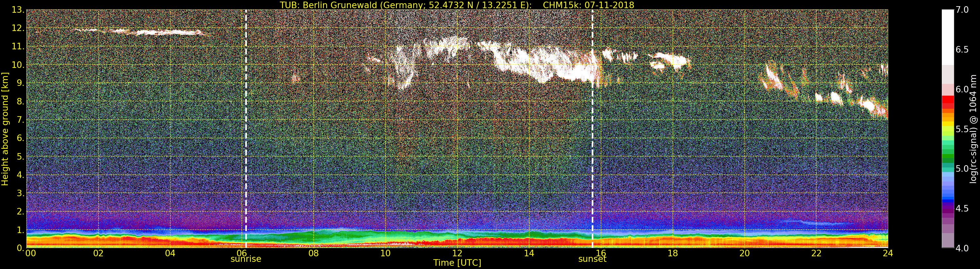Click the height axis tick "10."
Image resolution: width=980 pixels, height=269 pixels.
(x=18, y=65)
